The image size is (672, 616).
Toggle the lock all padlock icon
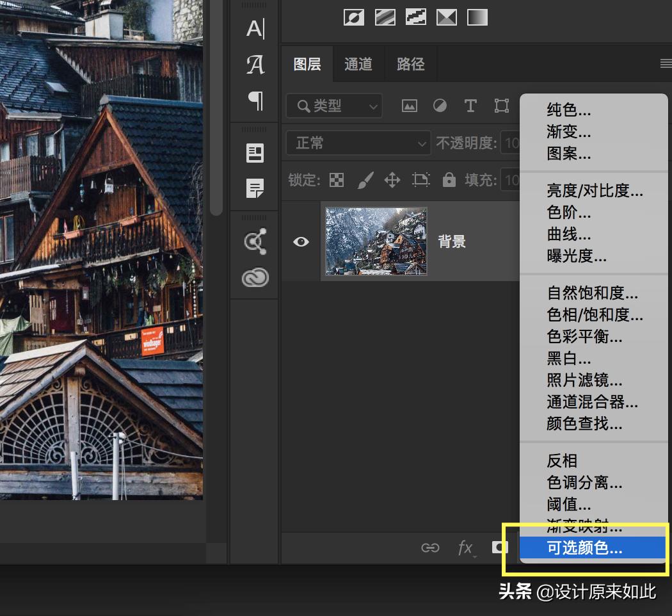[x=449, y=180]
